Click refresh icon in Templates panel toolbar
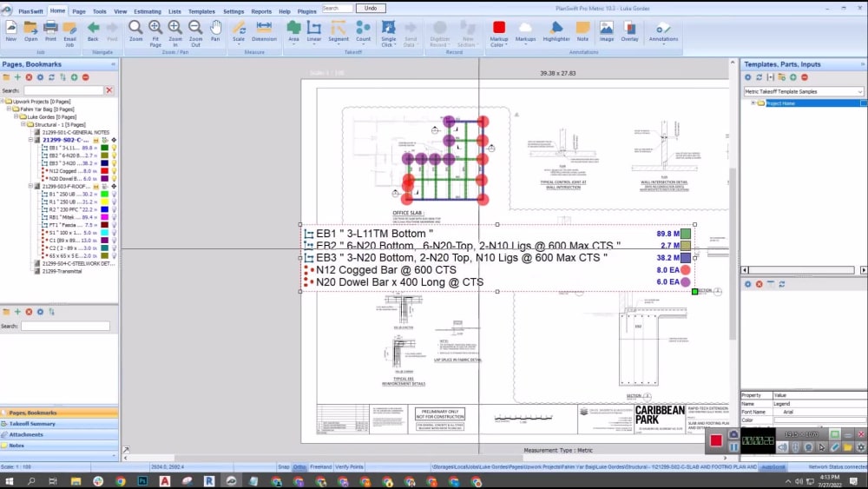Screen dimensions: 868x489 click(759, 77)
